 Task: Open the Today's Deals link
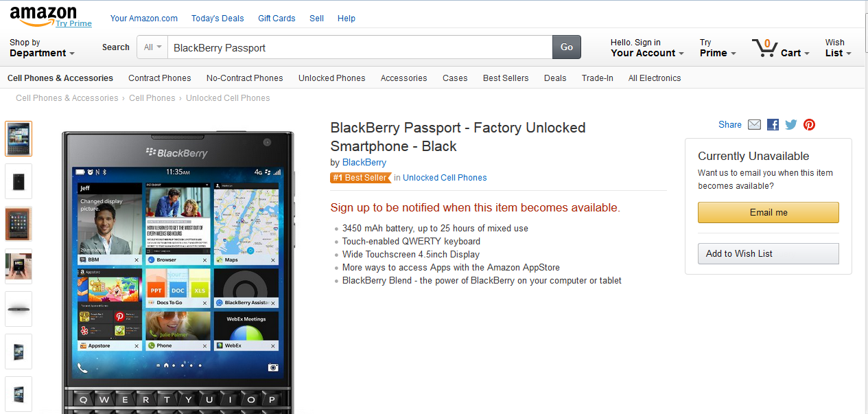click(218, 19)
